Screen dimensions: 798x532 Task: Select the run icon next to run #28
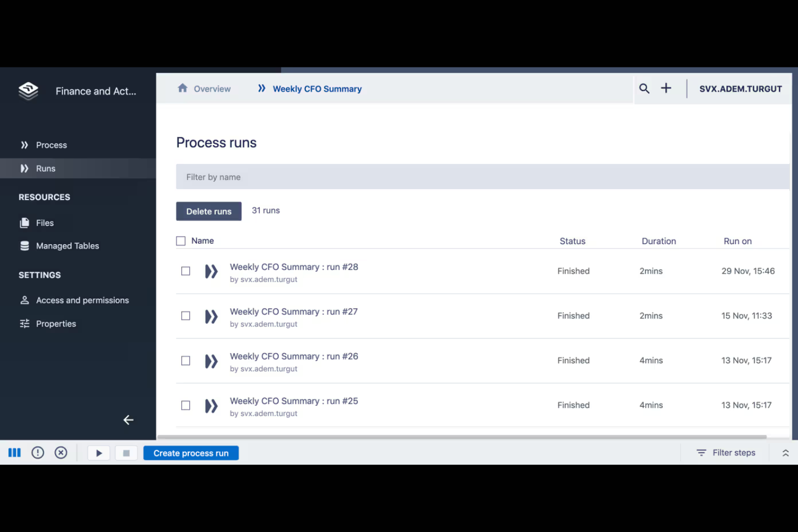pyautogui.click(x=211, y=271)
